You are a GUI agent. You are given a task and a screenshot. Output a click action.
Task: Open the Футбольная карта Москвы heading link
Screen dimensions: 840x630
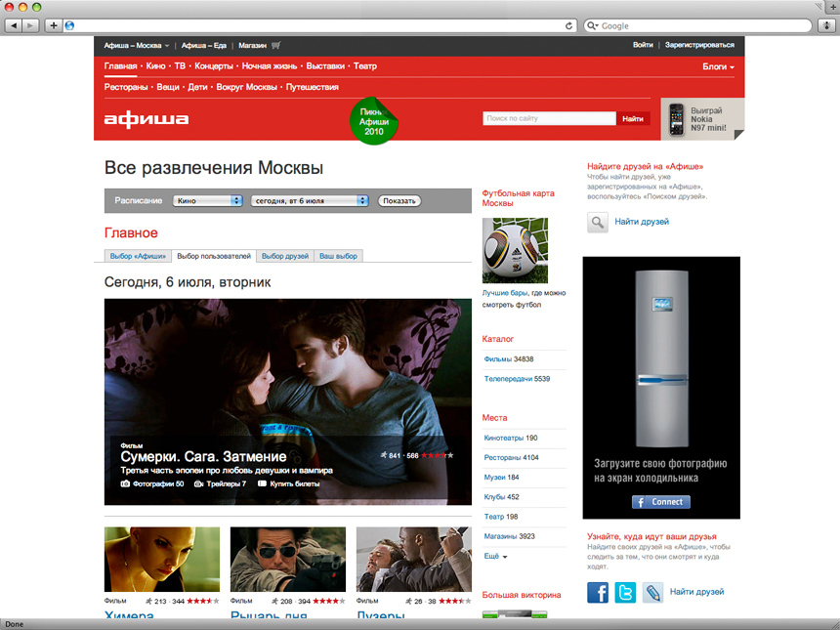click(x=518, y=198)
